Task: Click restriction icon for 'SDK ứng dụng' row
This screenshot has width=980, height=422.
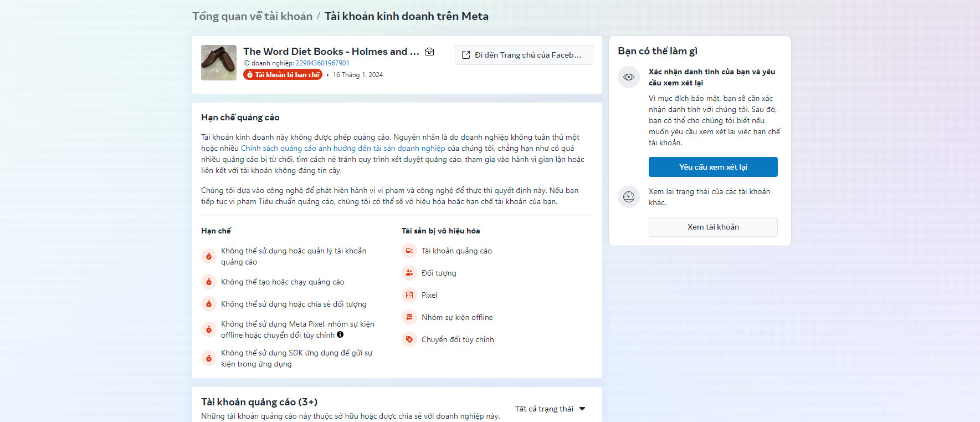Action: coord(209,358)
